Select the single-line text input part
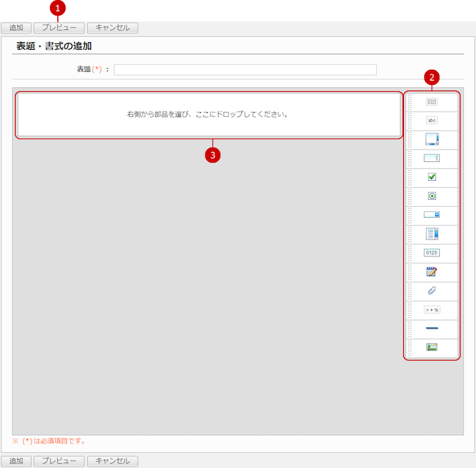Image resolution: width=476 pixels, height=468 pixels. pos(432,158)
